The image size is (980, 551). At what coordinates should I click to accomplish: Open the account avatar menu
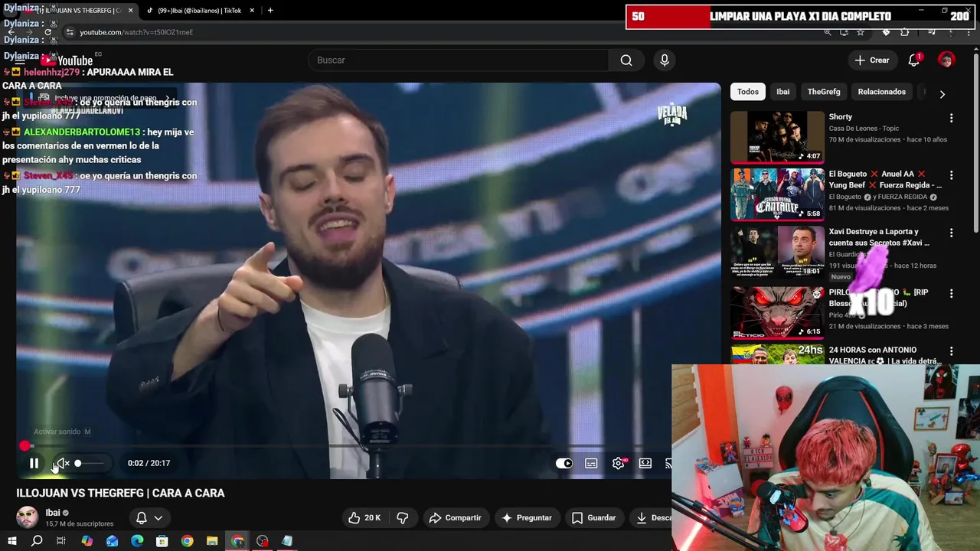[x=947, y=60]
